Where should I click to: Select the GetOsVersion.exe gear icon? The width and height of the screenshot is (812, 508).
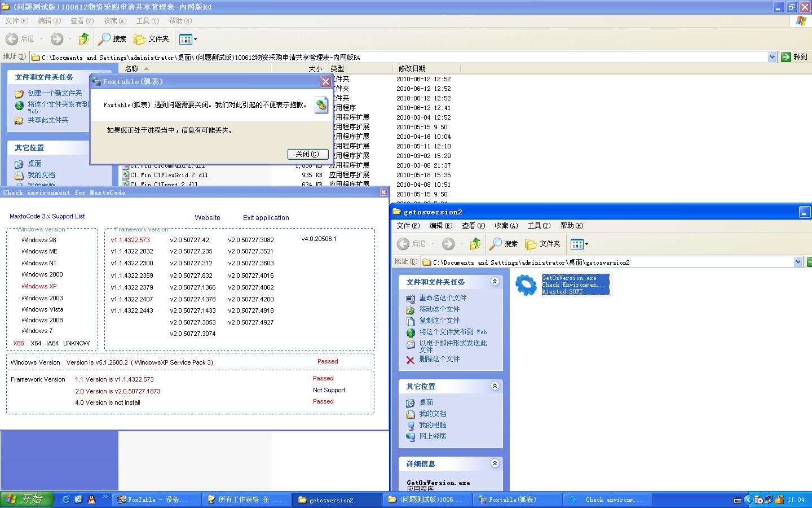point(526,285)
